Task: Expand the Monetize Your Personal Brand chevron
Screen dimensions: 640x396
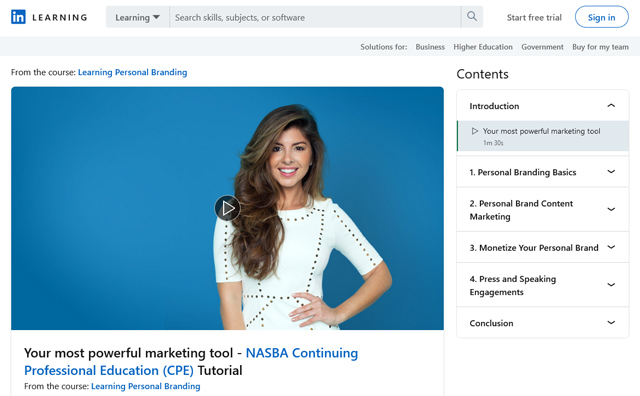Action: tap(611, 247)
